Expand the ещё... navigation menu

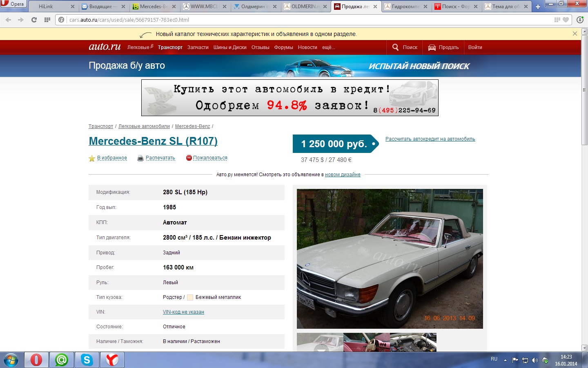click(x=328, y=47)
